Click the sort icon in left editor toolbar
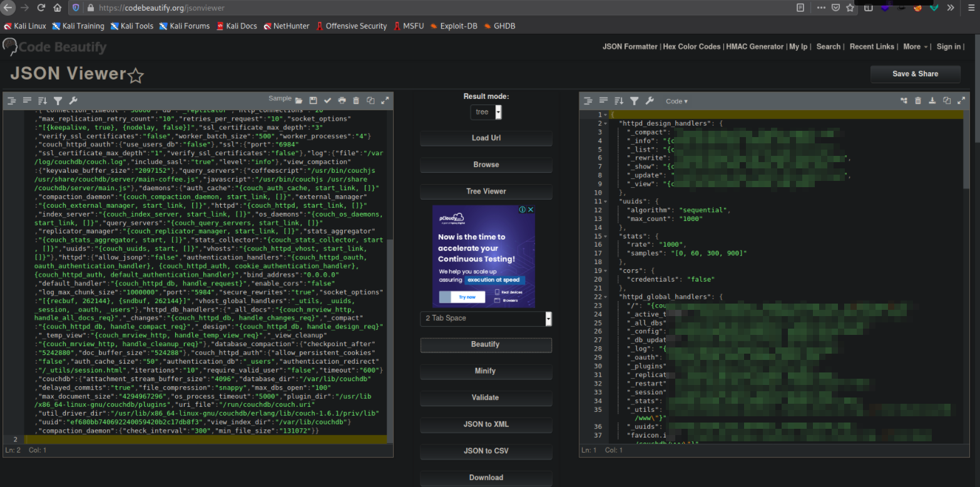The height and width of the screenshot is (487, 980). click(x=42, y=101)
